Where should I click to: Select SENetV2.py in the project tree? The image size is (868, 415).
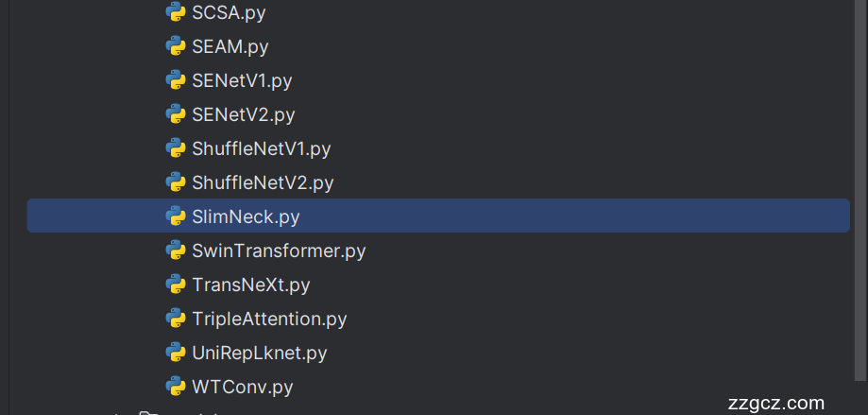[243, 114]
